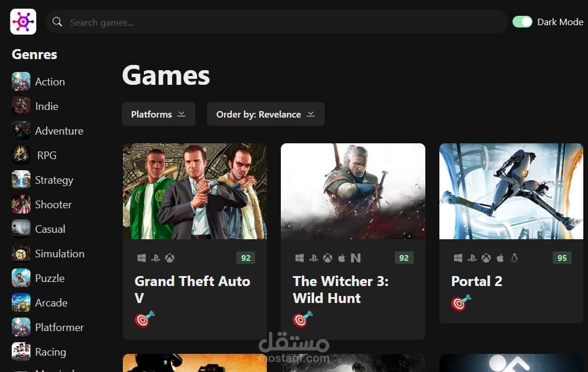Click the RPG genre thumbnail icon

(x=21, y=155)
